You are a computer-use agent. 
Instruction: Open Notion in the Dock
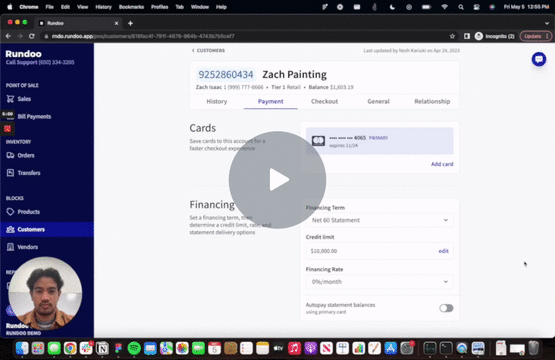click(x=102, y=348)
